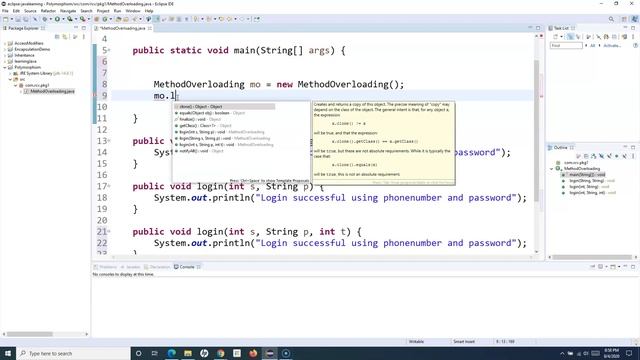The height and width of the screenshot is (360, 640).
Task: Select the Outline tab
Action: (x=560, y=147)
